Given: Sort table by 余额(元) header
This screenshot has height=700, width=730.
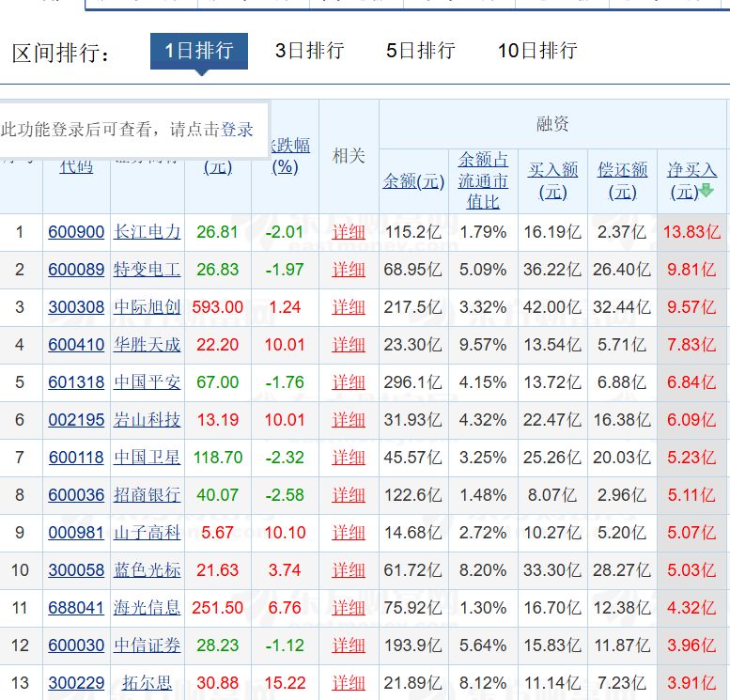Looking at the screenshot, I should (x=413, y=180).
